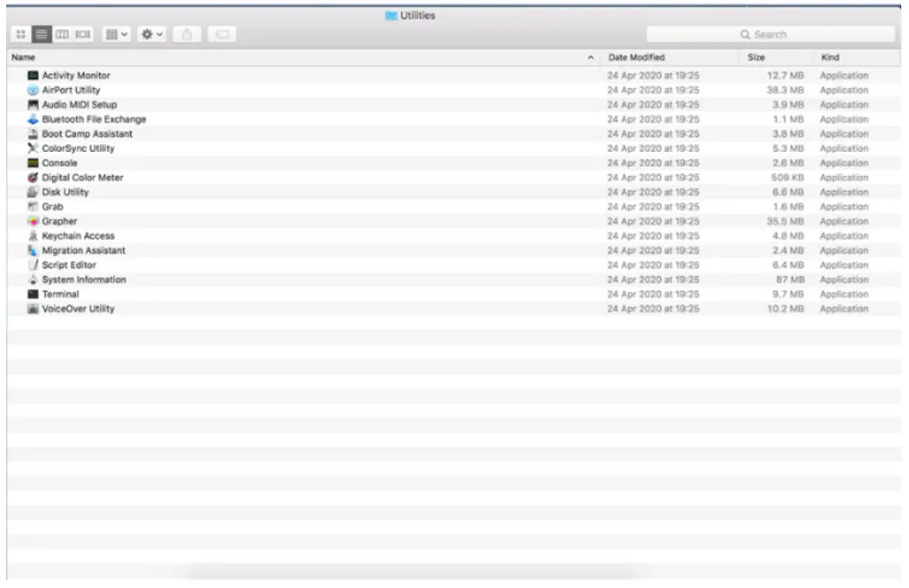Viewport: 909px width, 588px height.
Task: Click the date modified of Disk Utility row
Action: pos(653,192)
